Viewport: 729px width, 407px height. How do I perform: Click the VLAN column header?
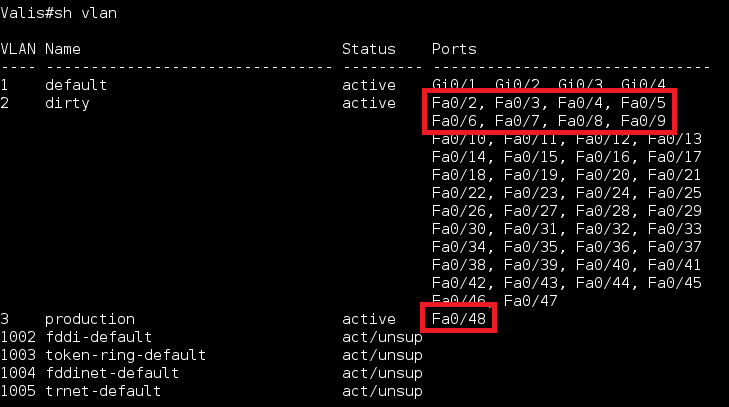click(18, 48)
